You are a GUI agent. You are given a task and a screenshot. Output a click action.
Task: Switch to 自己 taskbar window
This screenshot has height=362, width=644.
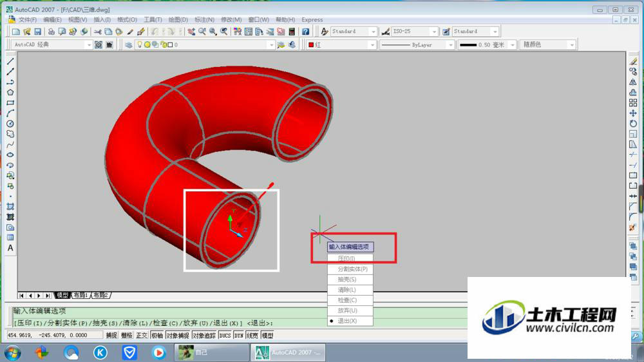[x=211, y=352]
